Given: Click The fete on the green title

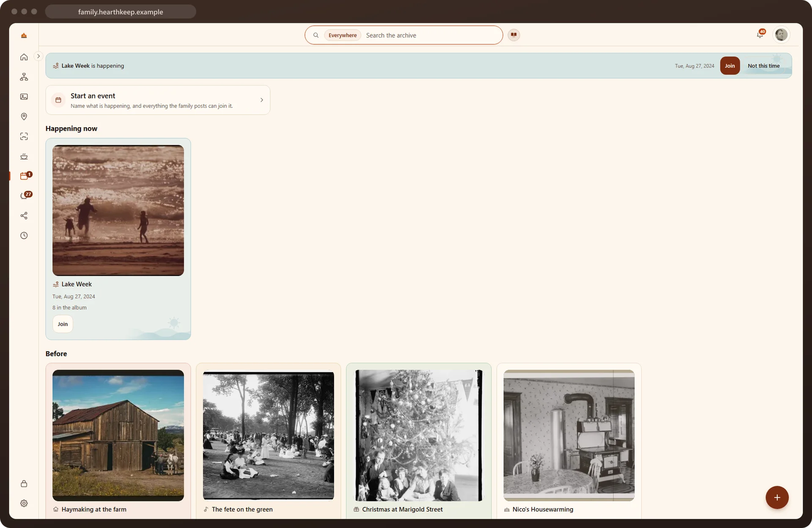Looking at the screenshot, I should (x=242, y=509).
